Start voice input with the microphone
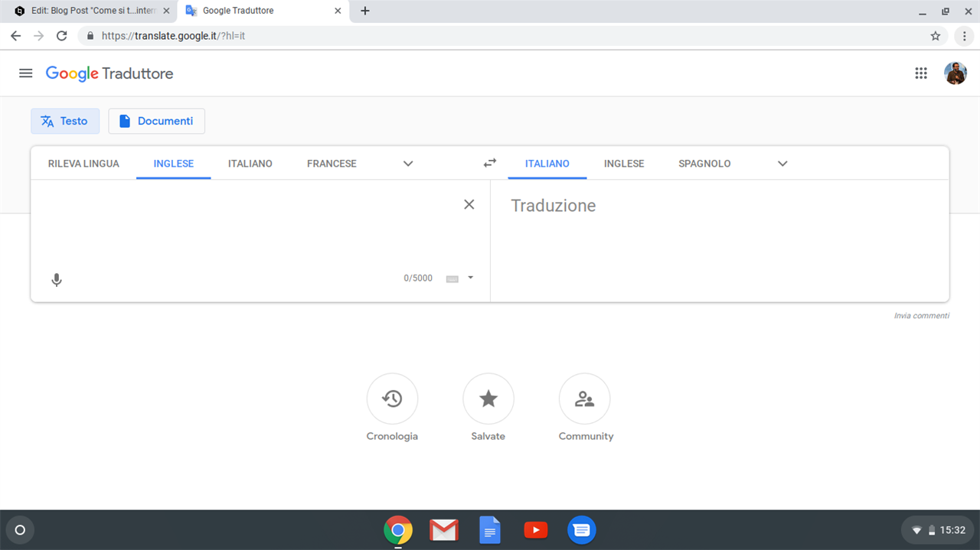 (x=57, y=280)
